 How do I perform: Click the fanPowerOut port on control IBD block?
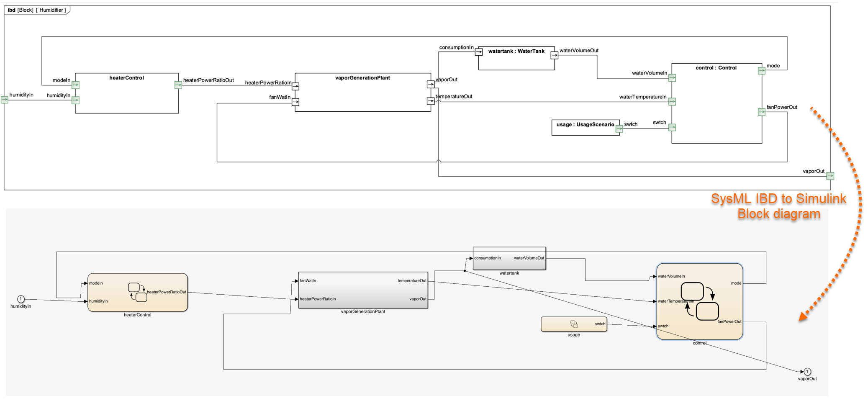[x=762, y=112]
